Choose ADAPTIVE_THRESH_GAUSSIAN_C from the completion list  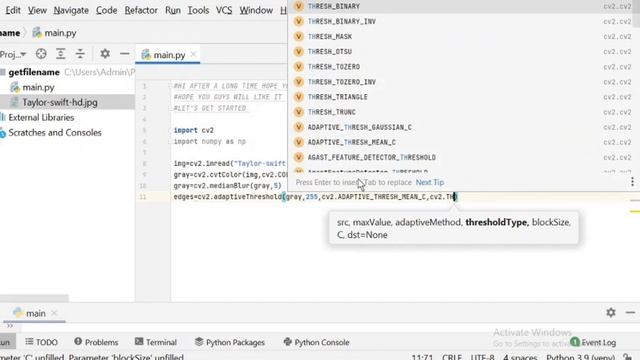[x=461, y=127]
